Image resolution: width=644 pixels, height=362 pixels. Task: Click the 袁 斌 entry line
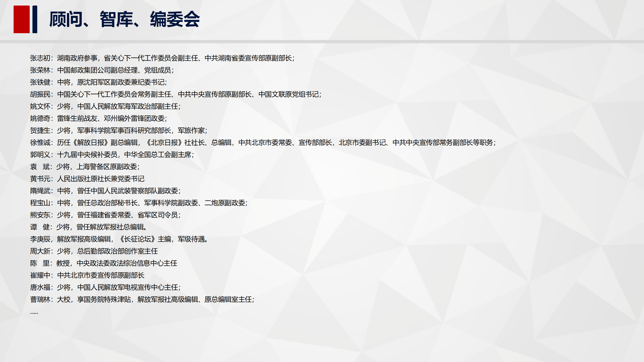pos(85,167)
